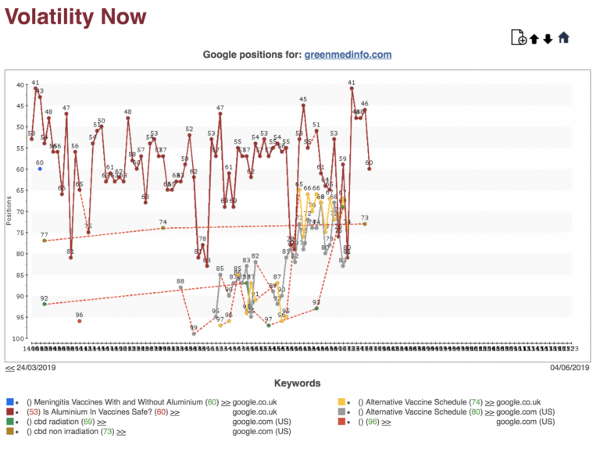
Task: Expand >> beside Alternative Vaccine Schedule (80)
Action: (x=489, y=412)
